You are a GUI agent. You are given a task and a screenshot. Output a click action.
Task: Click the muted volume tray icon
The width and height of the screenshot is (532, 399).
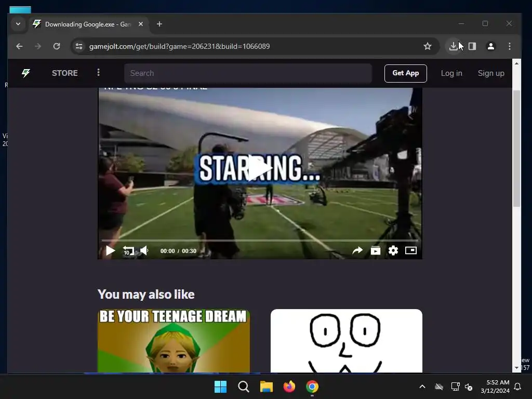[469, 387]
